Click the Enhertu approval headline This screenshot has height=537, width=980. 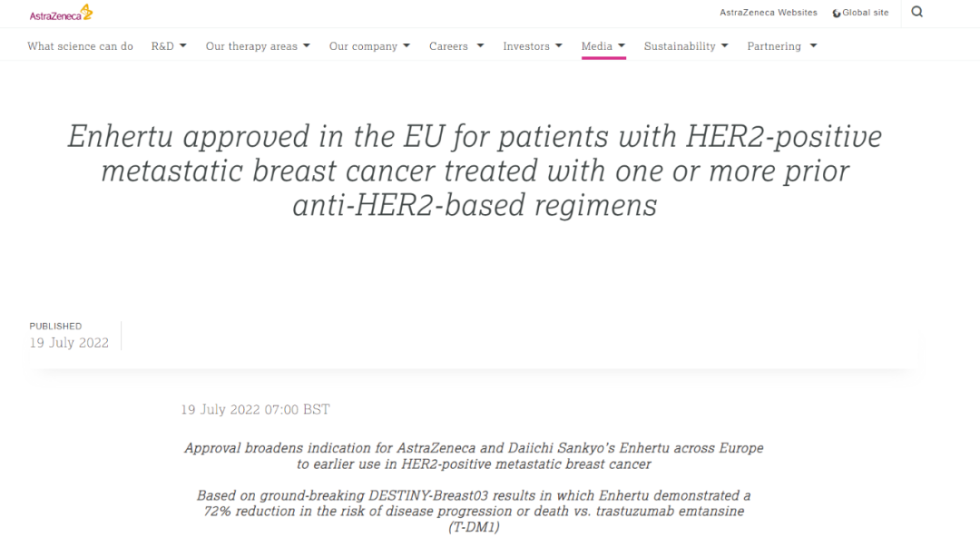pyautogui.click(x=475, y=171)
